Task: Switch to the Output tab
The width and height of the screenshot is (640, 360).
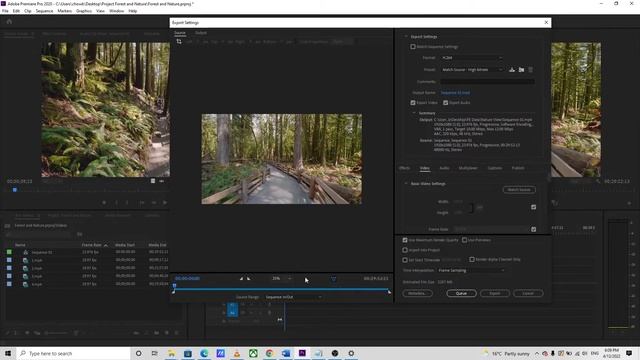Action: pyautogui.click(x=200, y=33)
